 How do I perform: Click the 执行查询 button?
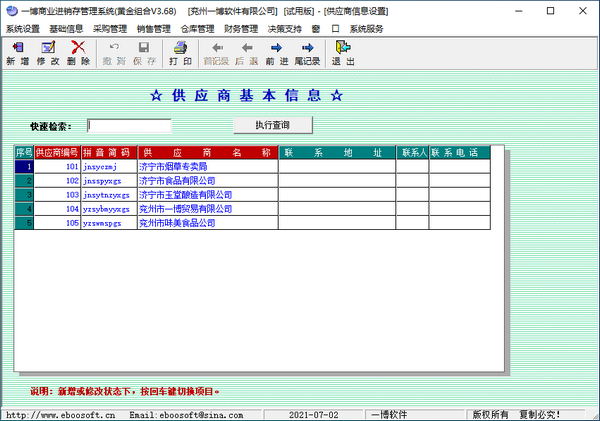click(x=273, y=125)
